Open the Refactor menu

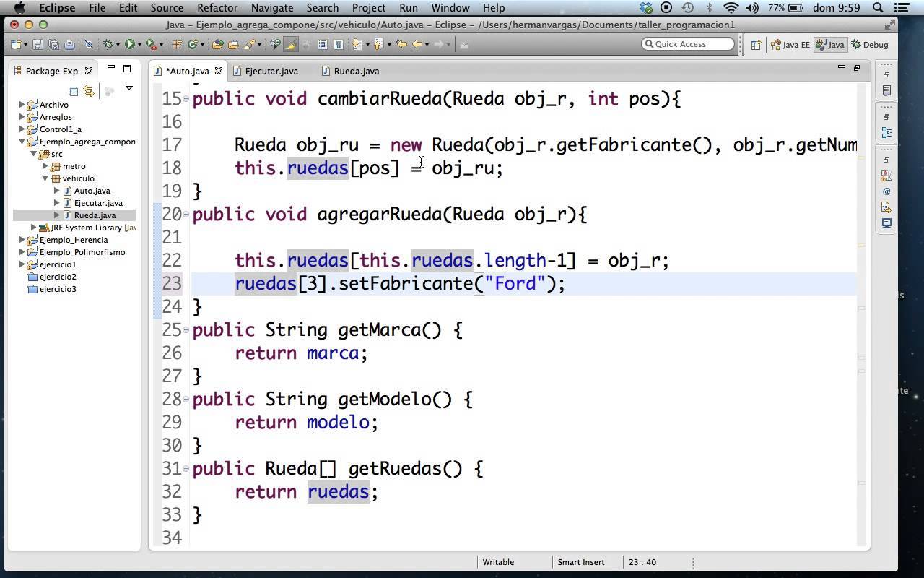click(217, 8)
